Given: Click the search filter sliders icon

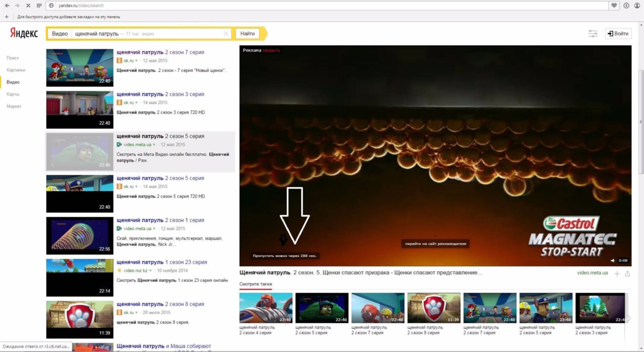Looking at the screenshot, I should (593, 34).
